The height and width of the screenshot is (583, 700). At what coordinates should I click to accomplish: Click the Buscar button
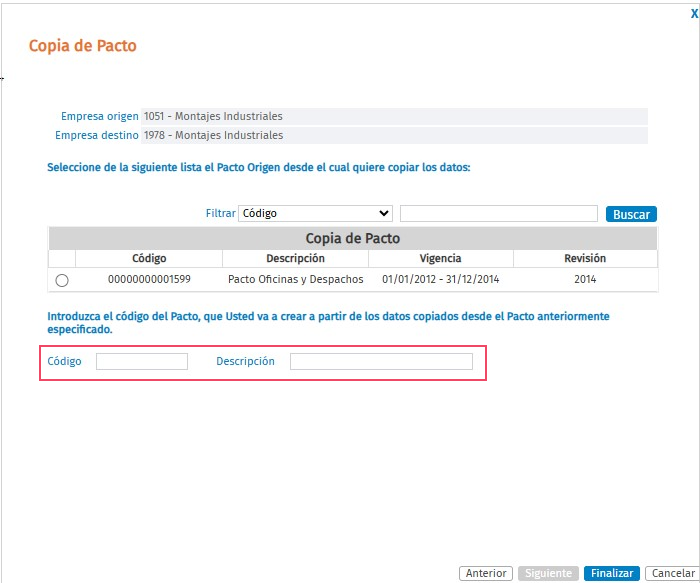[631, 214]
